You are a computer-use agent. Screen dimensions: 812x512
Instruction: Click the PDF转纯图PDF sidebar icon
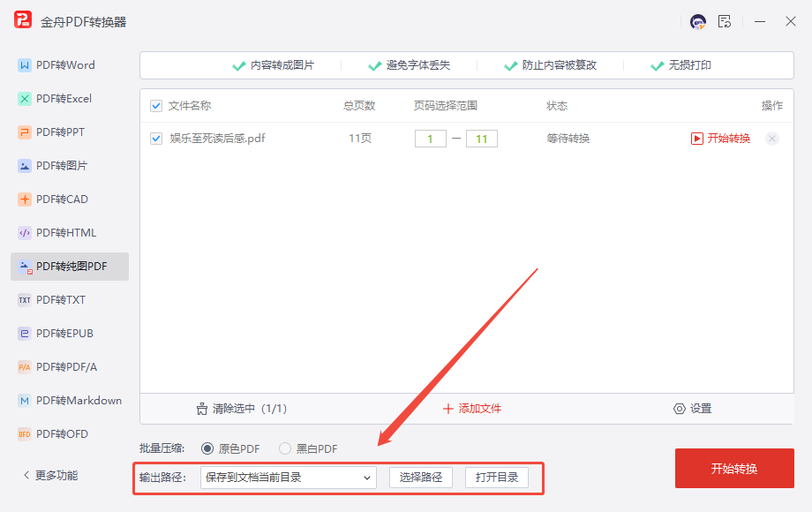coord(25,267)
